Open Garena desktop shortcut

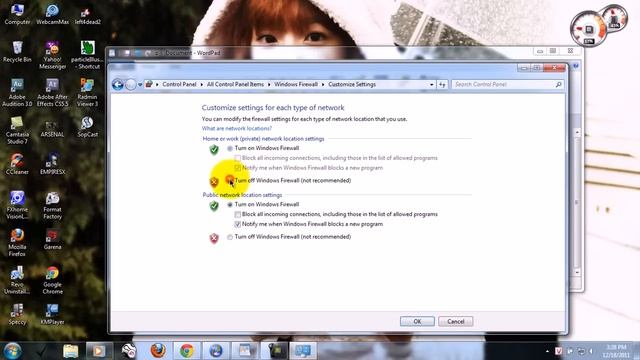52,239
